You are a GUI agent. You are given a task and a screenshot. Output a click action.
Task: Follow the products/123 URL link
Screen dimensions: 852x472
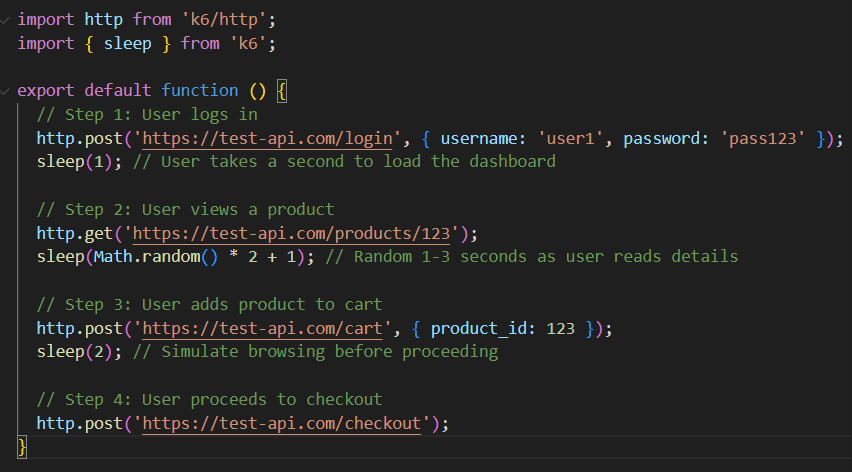294,233
